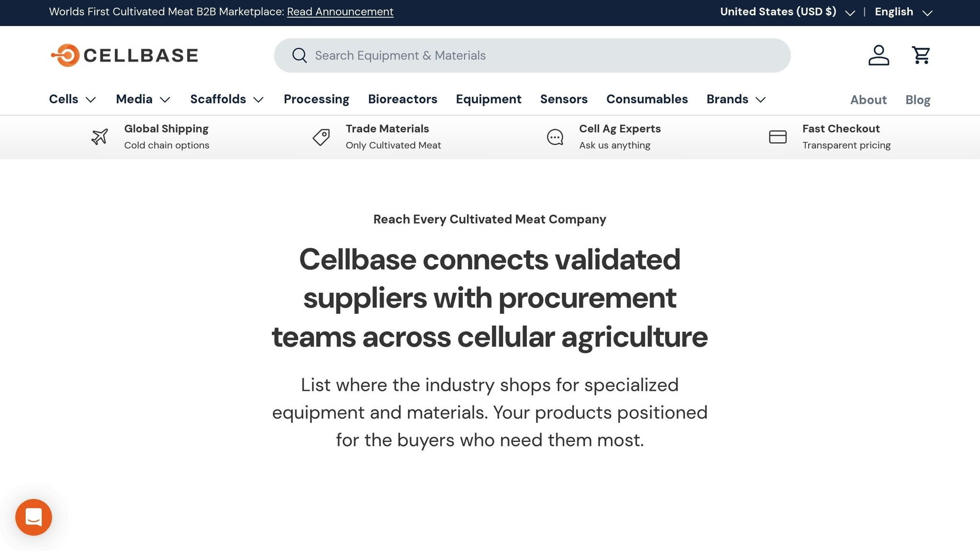Expand the Media dropdown menu
Screen dimensions: 980x551
[142, 99]
